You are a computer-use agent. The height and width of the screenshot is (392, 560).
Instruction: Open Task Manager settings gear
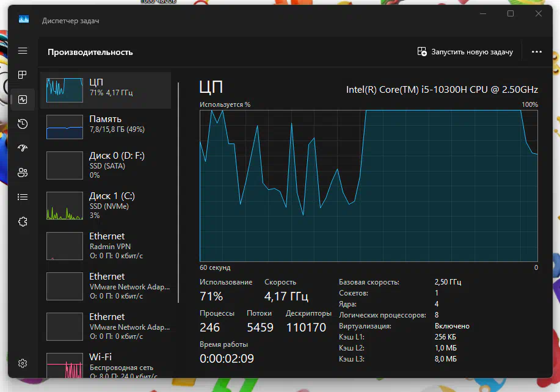[x=23, y=363]
